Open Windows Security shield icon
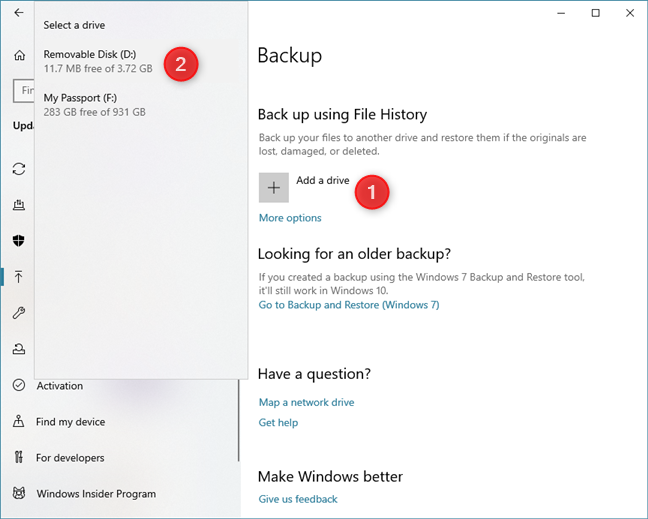 click(19, 241)
